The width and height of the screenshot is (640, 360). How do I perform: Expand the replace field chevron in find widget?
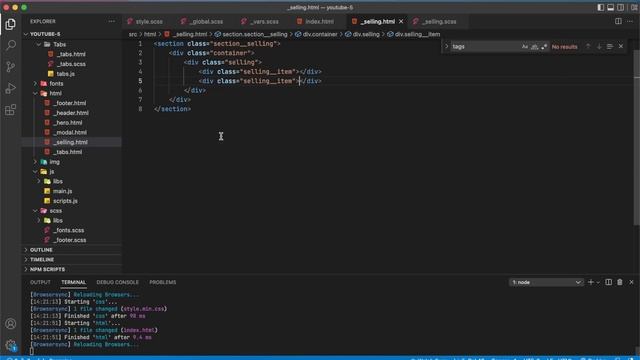click(447, 47)
